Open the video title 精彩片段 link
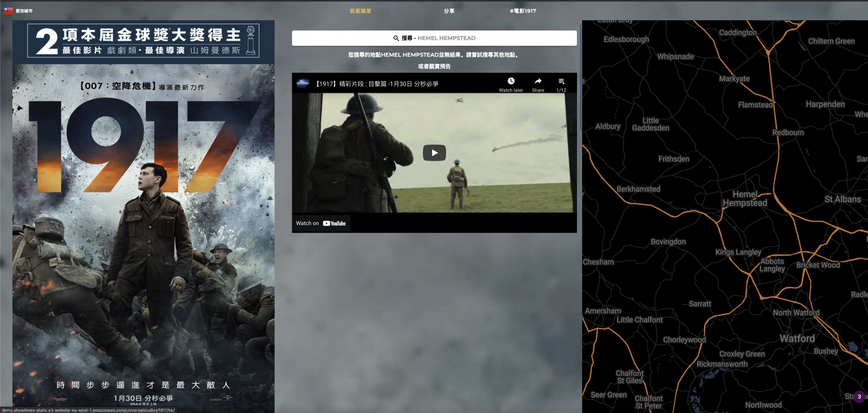Screen dimensions: 868x413 pyautogui.click(x=376, y=84)
